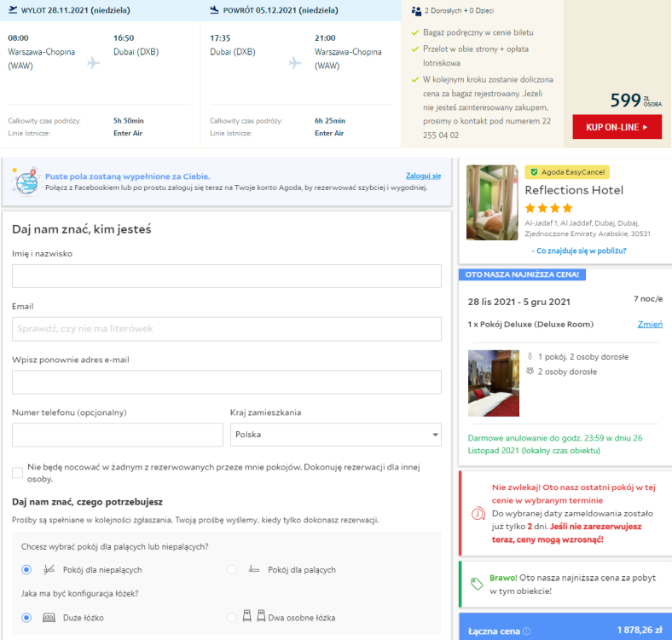
Task: Click the return landing plane icon next to POWRÓT
Action: (x=214, y=10)
